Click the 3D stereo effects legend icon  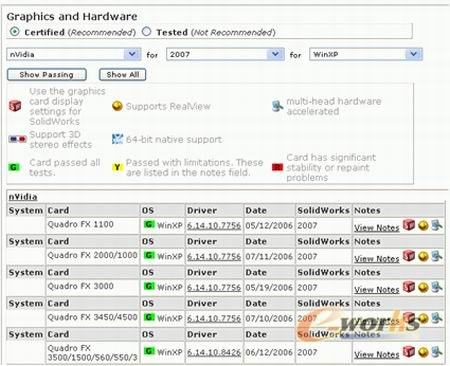point(18,139)
